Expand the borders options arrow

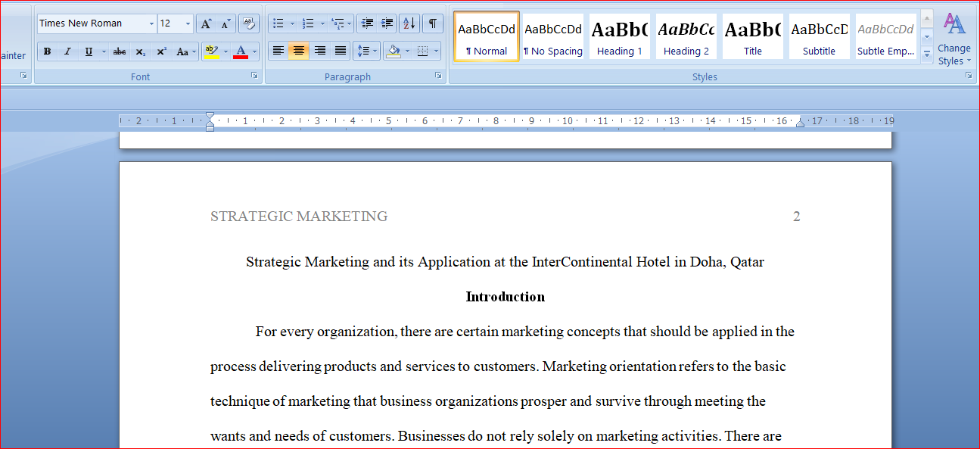coord(436,51)
